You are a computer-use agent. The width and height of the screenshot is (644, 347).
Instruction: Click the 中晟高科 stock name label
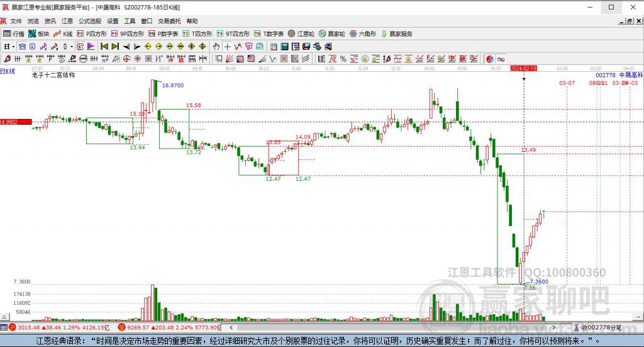click(x=631, y=75)
